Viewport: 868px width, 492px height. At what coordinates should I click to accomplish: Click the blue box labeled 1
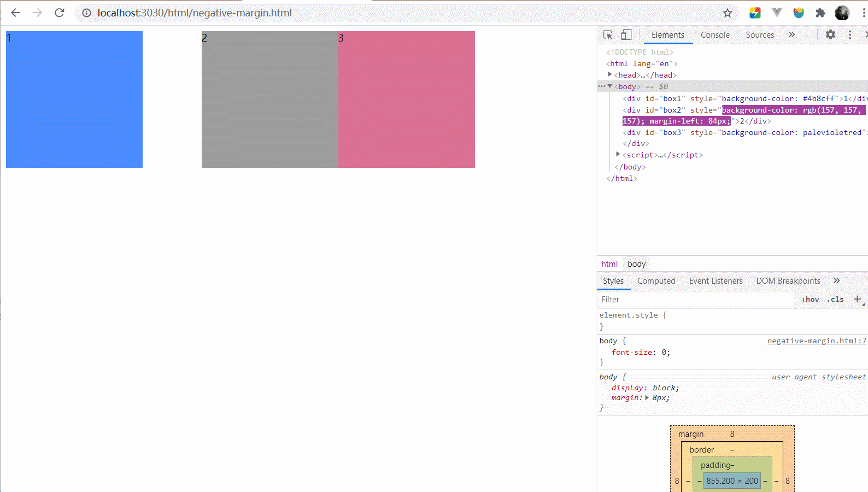(x=74, y=99)
